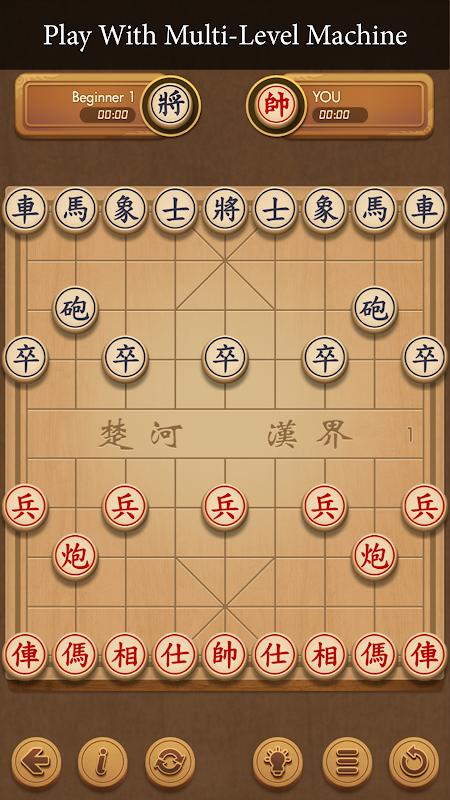Select the right red 炮 cannon
This screenshot has height=800, width=450.
coord(374,557)
